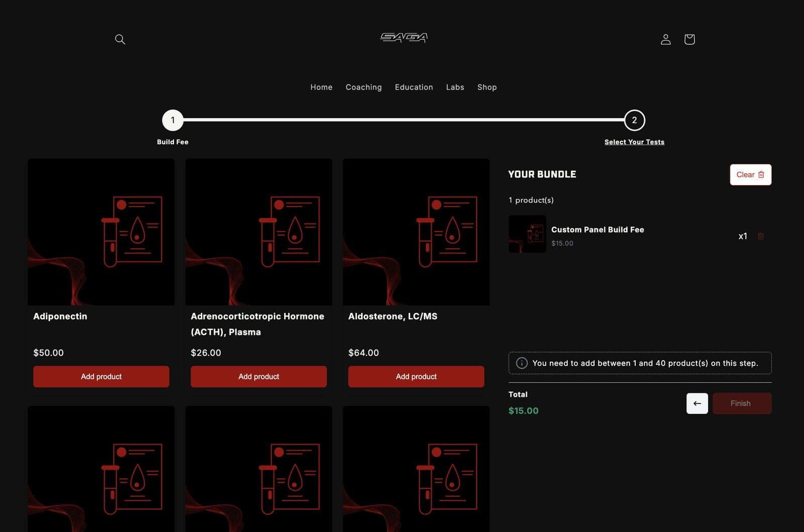
Task: Click the Build Fee step label
Action: [x=172, y=142]
